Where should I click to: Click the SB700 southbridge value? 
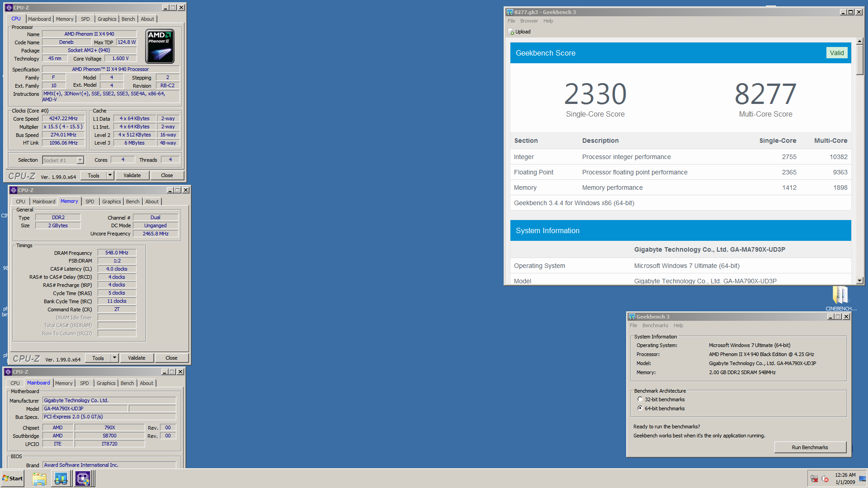coord(109,436)
